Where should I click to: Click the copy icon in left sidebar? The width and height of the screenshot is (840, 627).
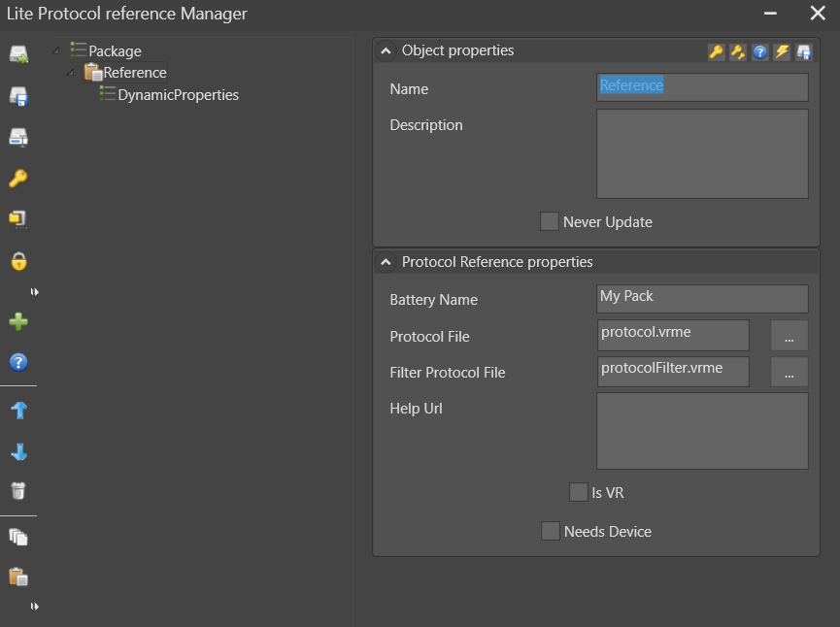pyautogui.click(x=18, y=537)
